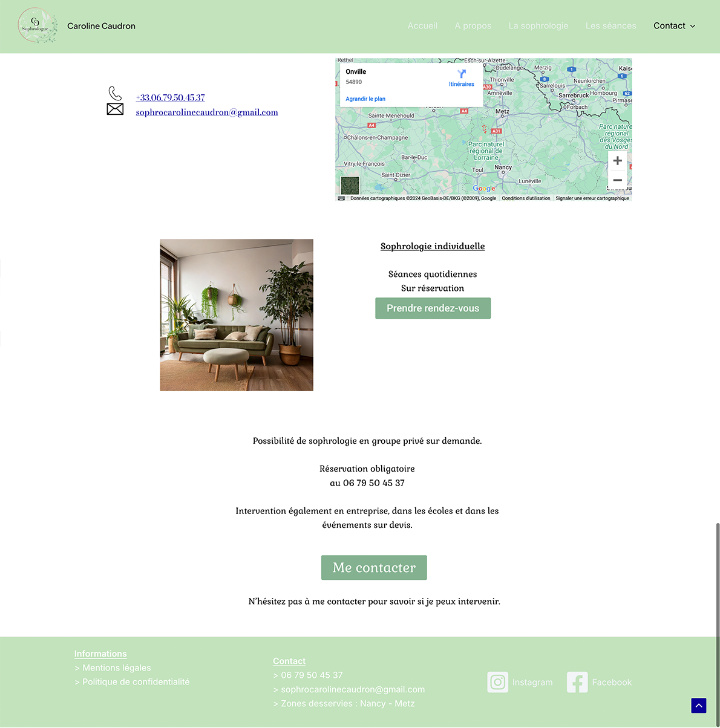Switch map to satellite view thumbnail

pyautogui.click(x=350, y=185)
